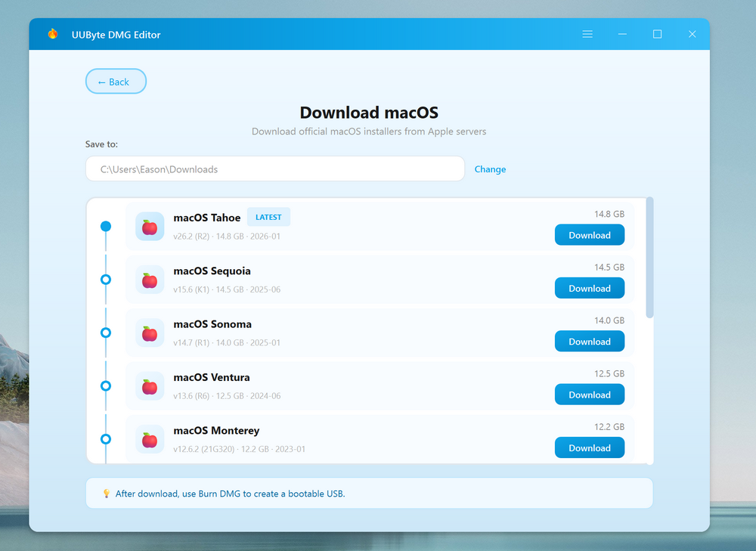Screen dimensions: 756x551
Task: Click the macOS list vertical scrollbar
Action: pos(650,257)
